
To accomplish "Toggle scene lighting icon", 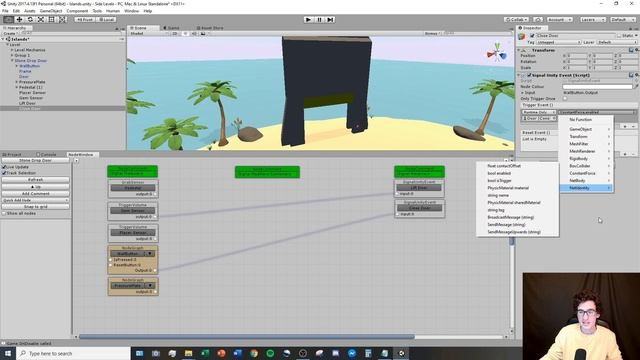I will tap(185, 33).
